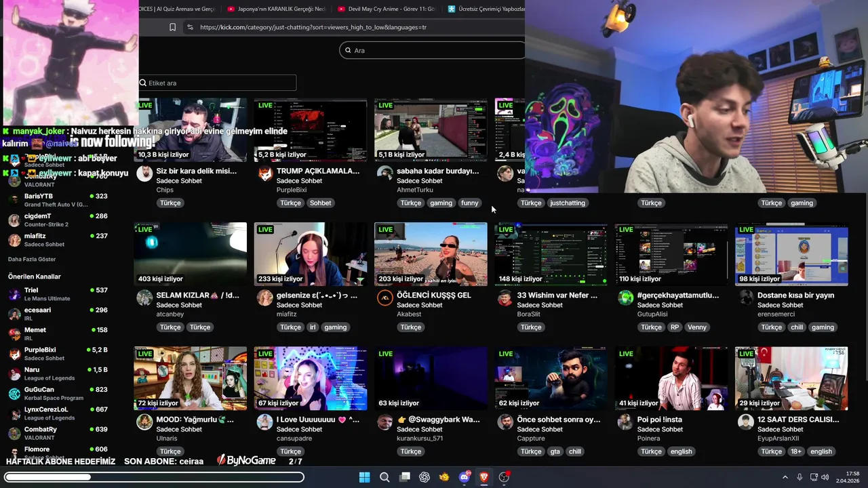Click the bookmark icon in address bar
The image size is (868, 488).
pos(172,27)
